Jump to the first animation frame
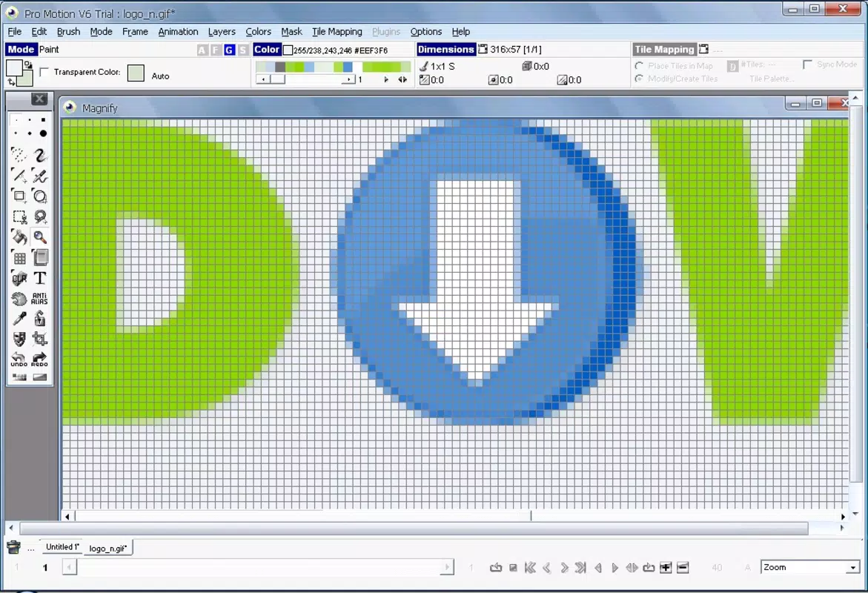This screenshot has width=868, height=593. tap(530, 568)
